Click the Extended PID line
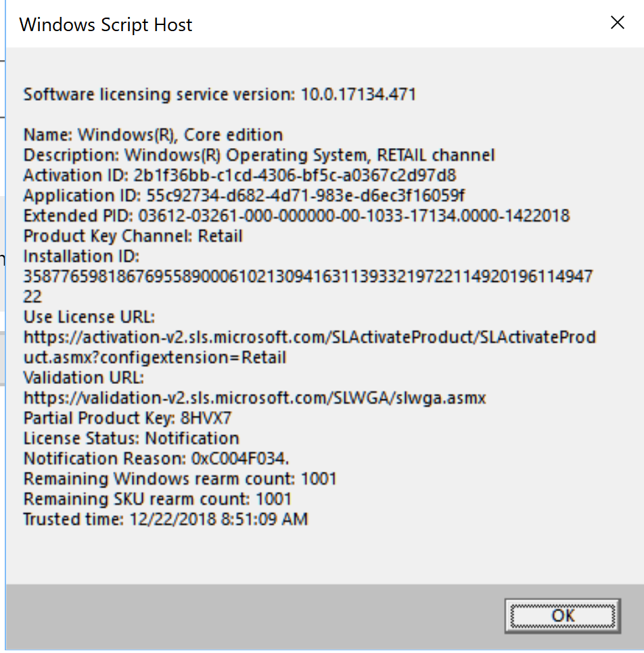Screen dimensions: 644x653 [296, 216]
